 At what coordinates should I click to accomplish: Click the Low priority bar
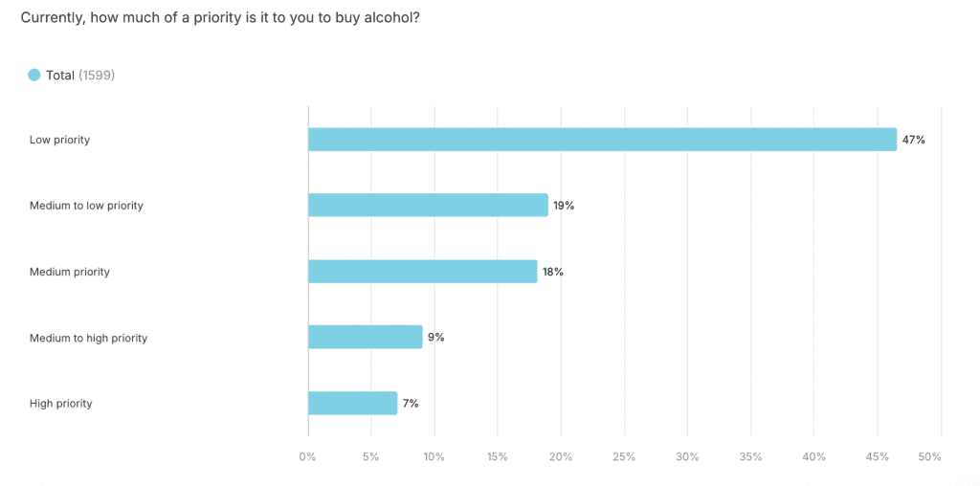tap(602, 140)
